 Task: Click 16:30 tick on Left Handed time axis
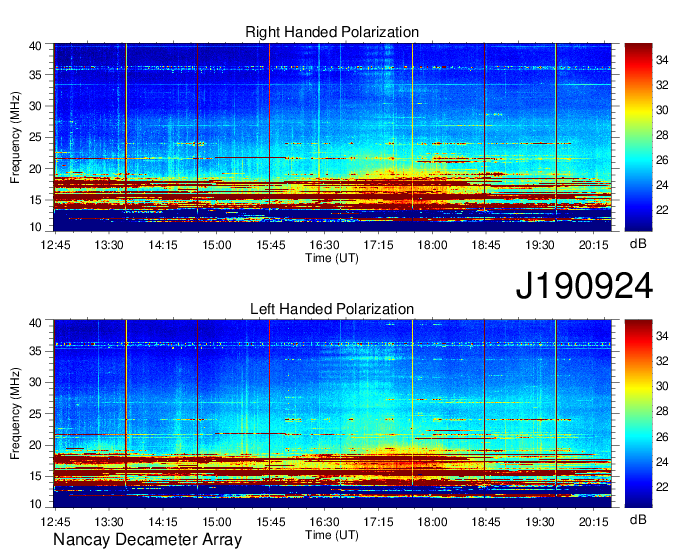click(x=324, y=522)
